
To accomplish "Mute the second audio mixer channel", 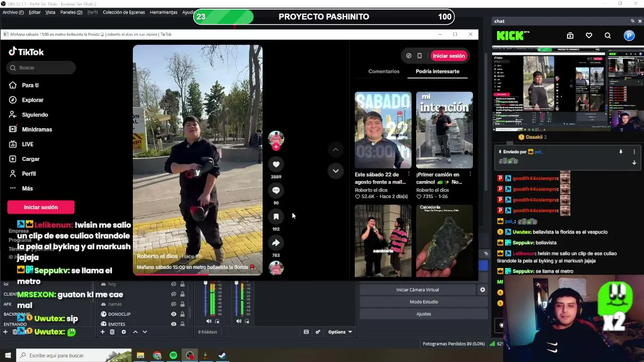I will coord(239,321).
